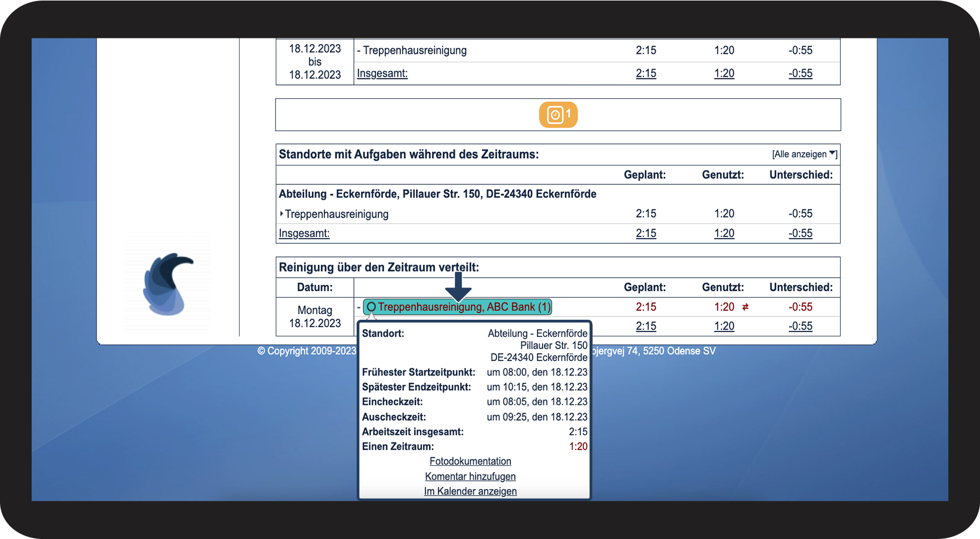Click underlined 1:20 total in the Montag row
Image resolution: width=980 pixels, height=539 pixels.
(724, 326)
